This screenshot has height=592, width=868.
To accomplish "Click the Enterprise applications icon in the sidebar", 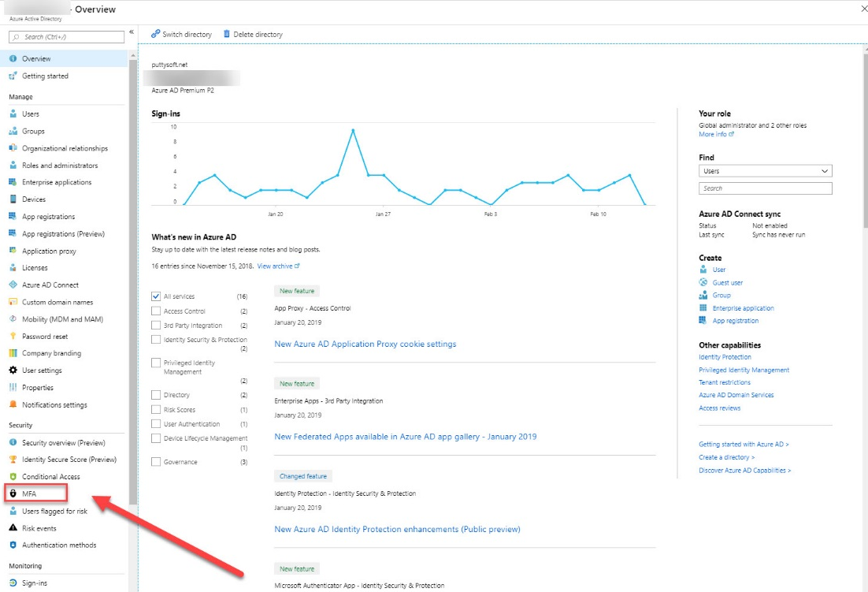I will click(13, 182).
